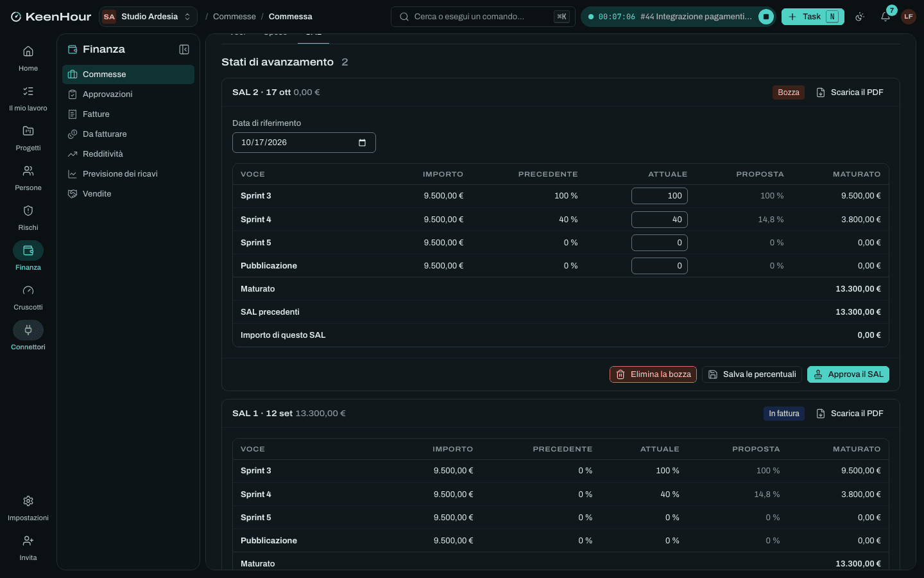Screen dimensions: 924x578
Task: Open the LF user avatar
Action: [909, 17]
